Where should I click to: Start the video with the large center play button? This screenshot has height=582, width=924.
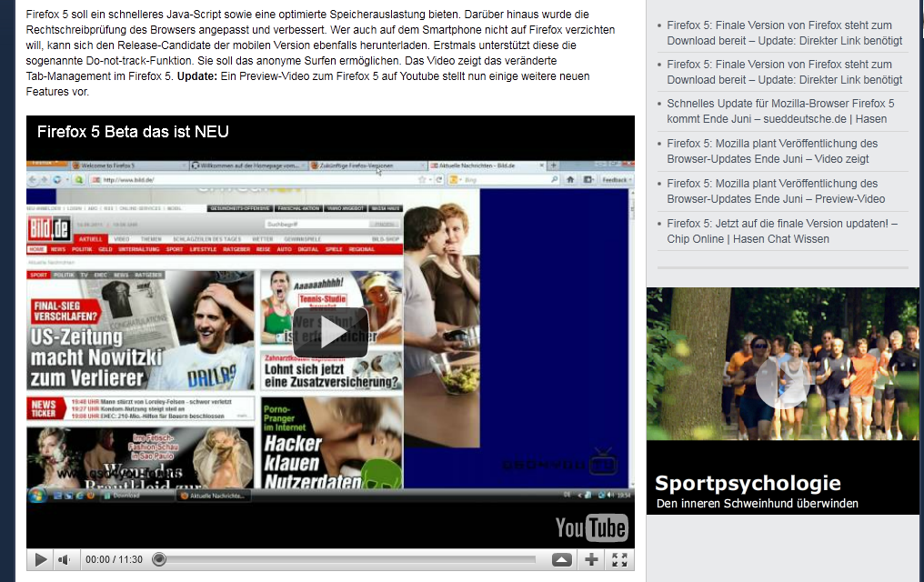pyautogui.click(x=330, y=333)
